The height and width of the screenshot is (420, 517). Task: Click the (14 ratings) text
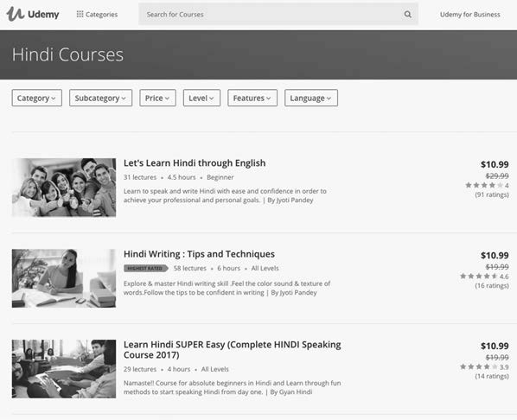tap(492, 376)
